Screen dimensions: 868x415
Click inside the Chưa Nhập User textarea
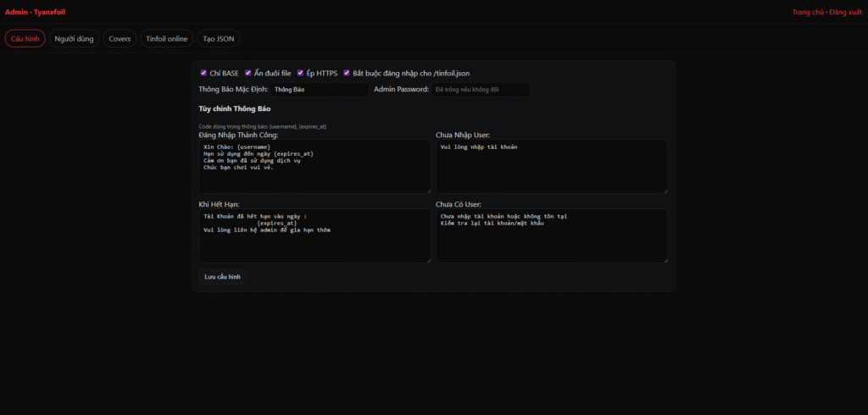551,166
